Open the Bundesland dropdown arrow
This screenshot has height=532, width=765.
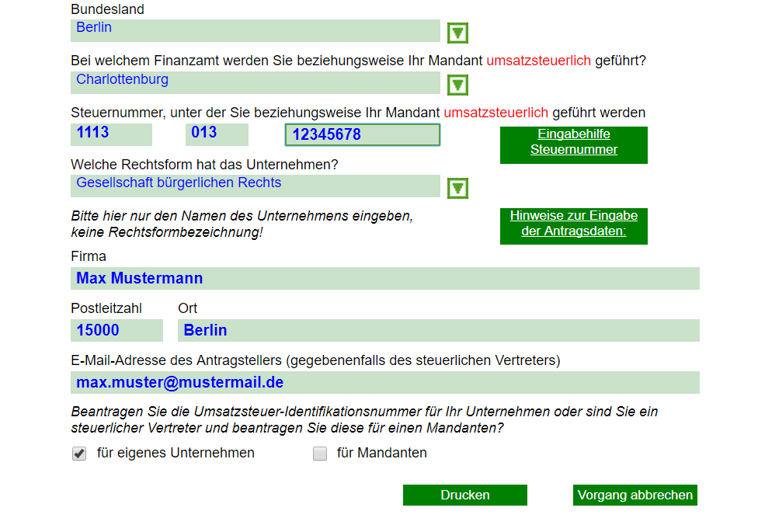click(x=457, y=32)
